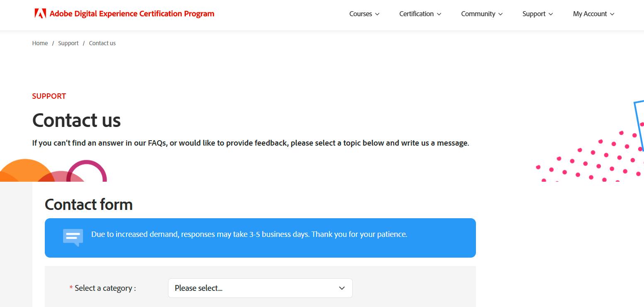
Task: Expand the Certification chevron arrow
Action: tap(439, 14)
